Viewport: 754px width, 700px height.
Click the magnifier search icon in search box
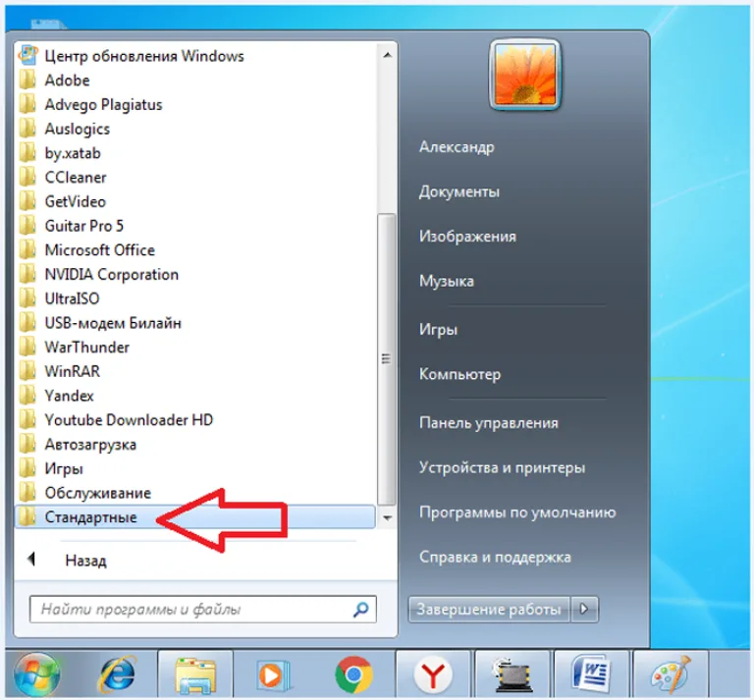pyautogui.click(x=360, y=610)
